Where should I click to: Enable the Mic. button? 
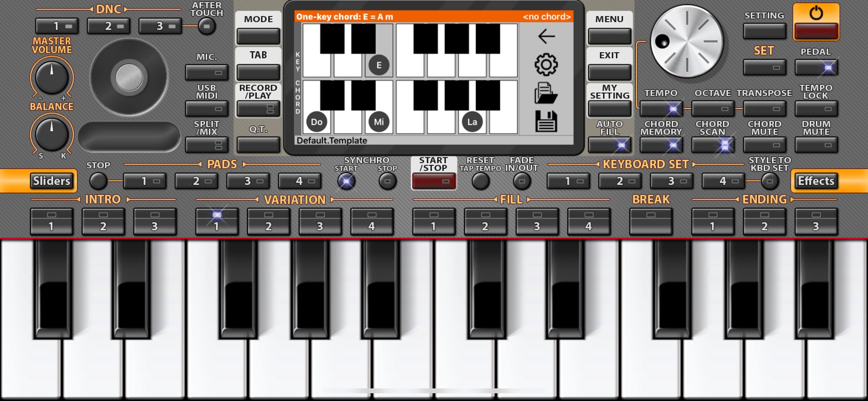tap(207, 72)
